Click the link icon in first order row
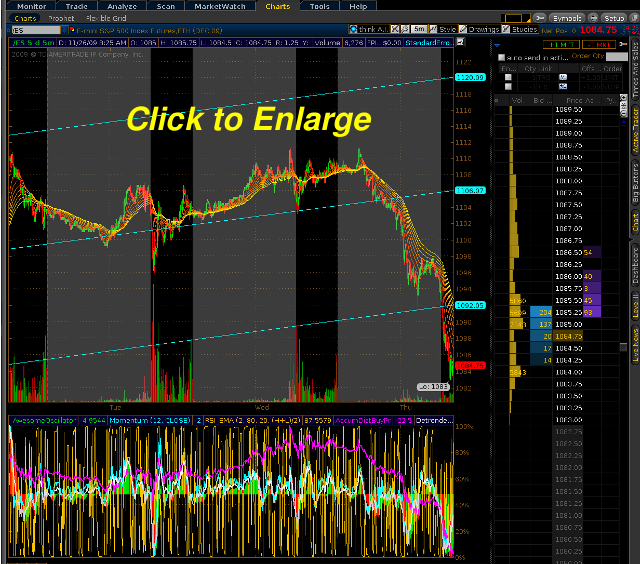This screenshot has height=564, width=640. point(562,76)
